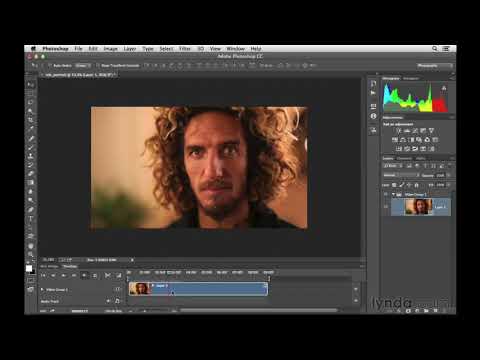The image size is (480, 360).
Task: Add a Photo Filter adjustment
Action: point(419,140)
